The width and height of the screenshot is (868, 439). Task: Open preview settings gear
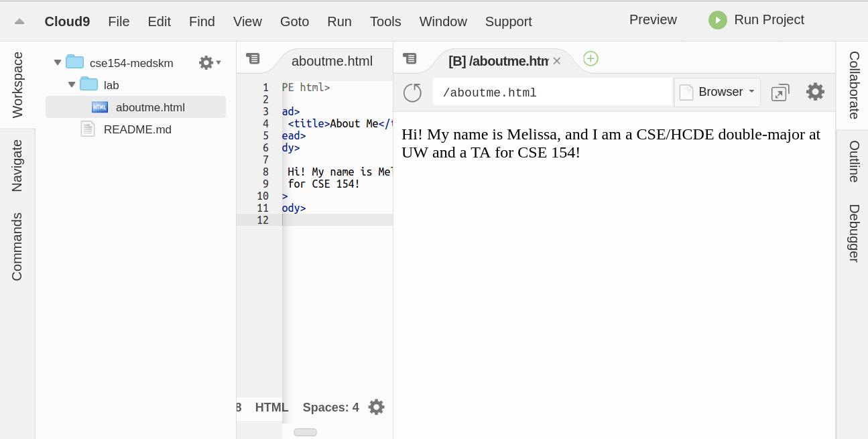pyautogui.click(x=815, y=92)
